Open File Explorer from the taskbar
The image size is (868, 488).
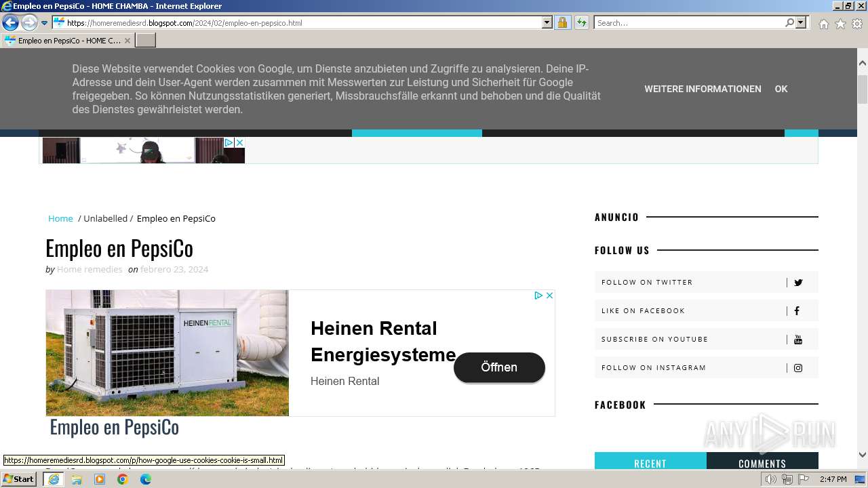[x=77, y=479]
